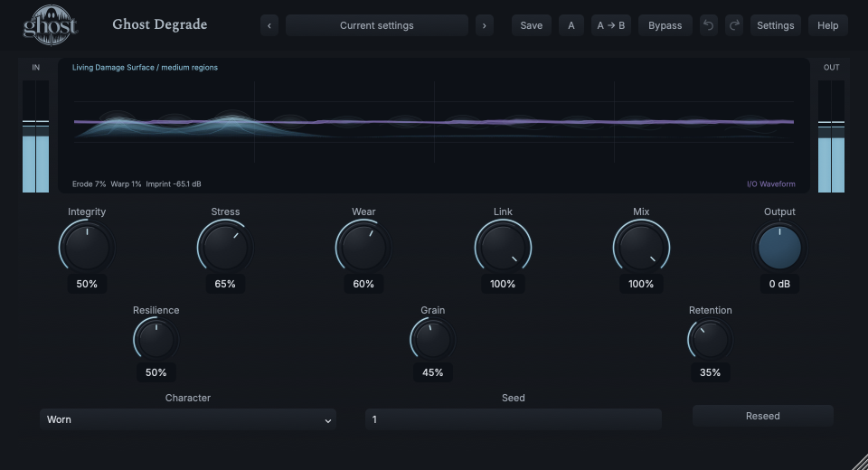Grab the window resize corner handle

[x=860, y=462]
